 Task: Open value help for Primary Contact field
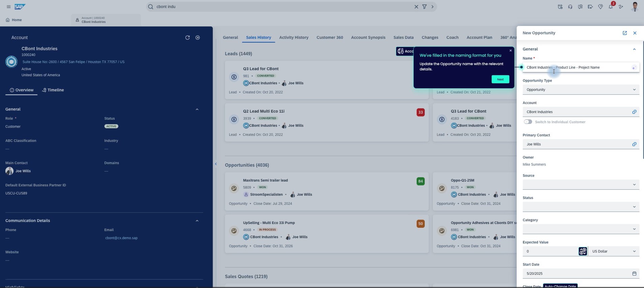coord(634,144)
